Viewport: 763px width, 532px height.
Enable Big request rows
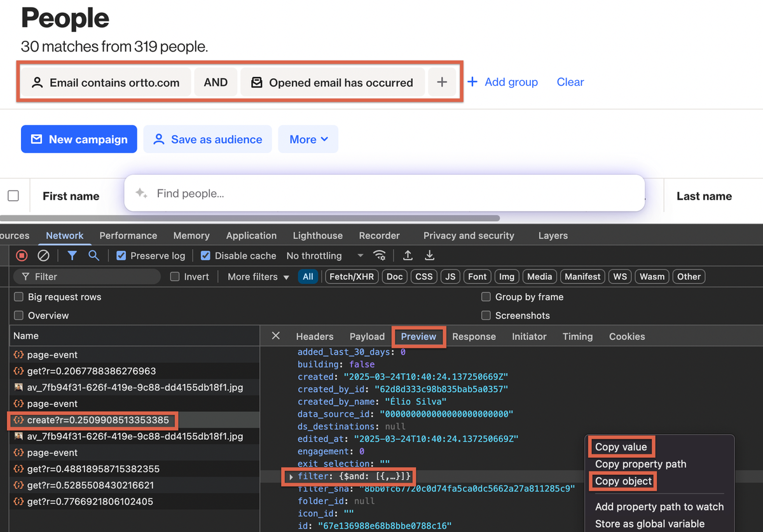click(x=18, y=297)
